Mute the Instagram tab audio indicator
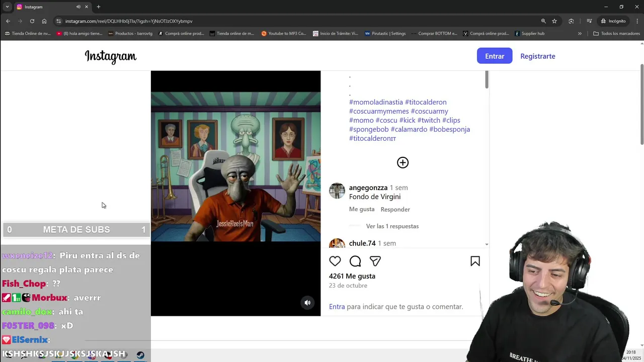644x362 pixels. (78, 7)
